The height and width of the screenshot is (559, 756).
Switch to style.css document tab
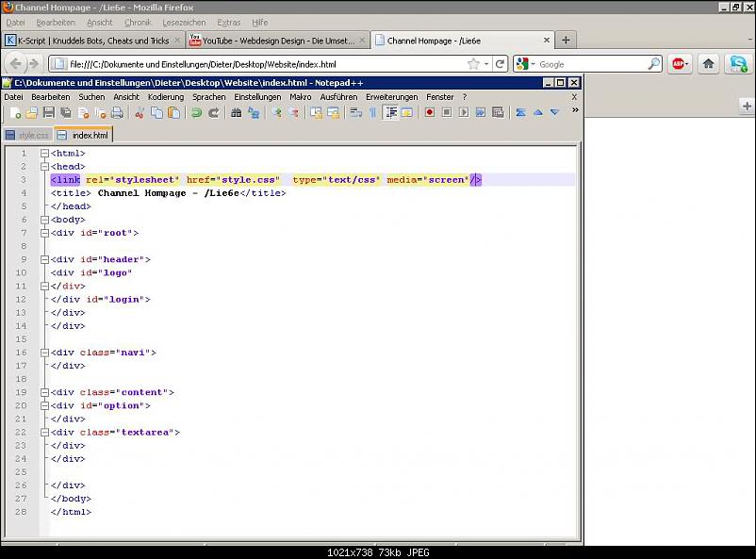tap(27, 136)
